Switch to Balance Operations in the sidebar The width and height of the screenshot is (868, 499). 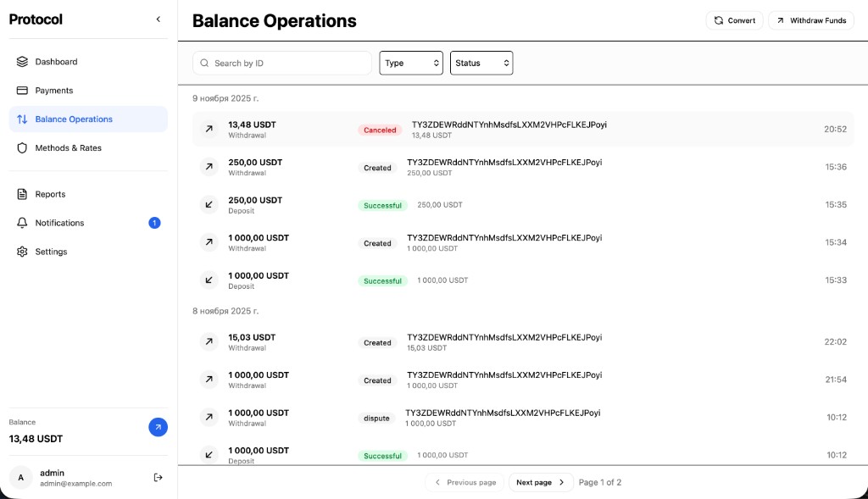click(74, 119)
